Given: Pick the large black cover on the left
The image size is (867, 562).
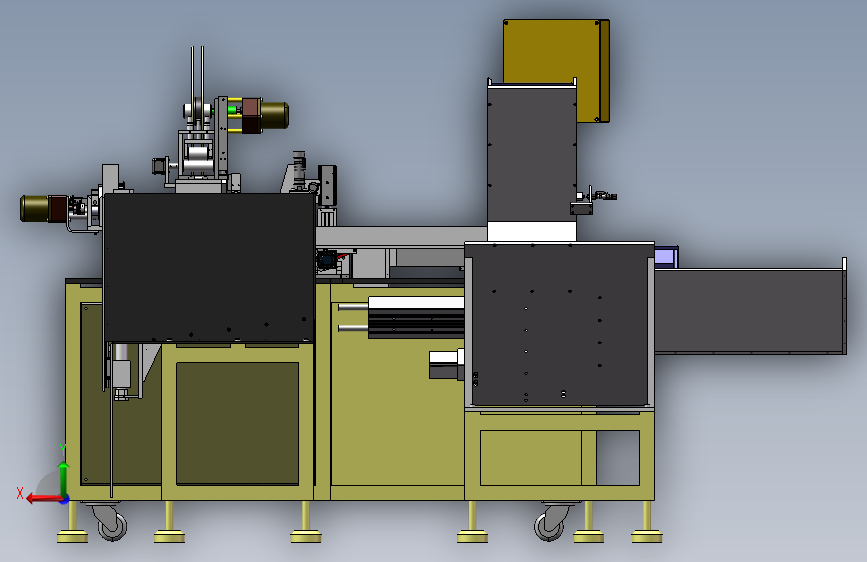Looking at the screenshot, I should click(209, 267).
